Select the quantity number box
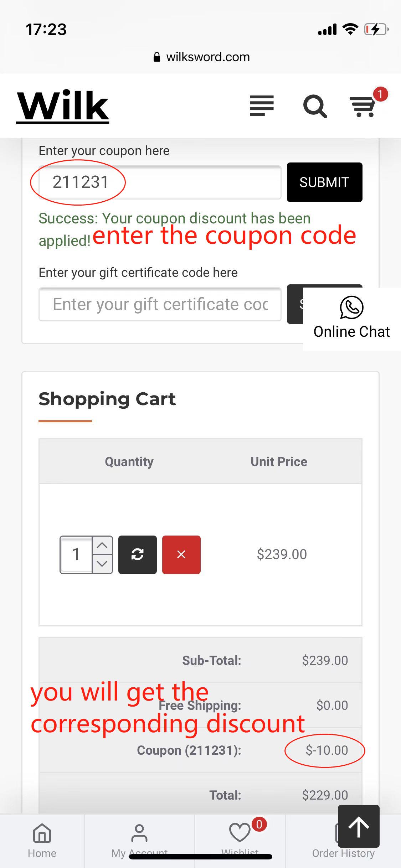The width and height of the screenshot is (401, 868). tap(76, 555)
